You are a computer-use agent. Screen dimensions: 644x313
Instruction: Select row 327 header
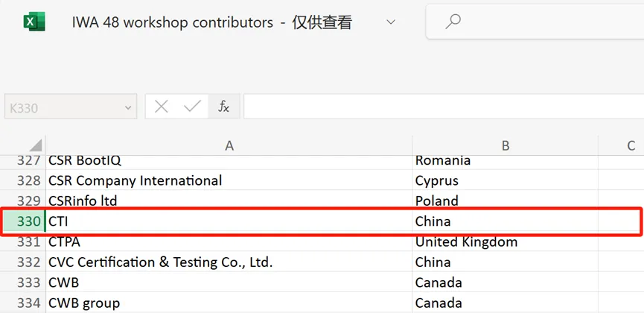[28, 160]
